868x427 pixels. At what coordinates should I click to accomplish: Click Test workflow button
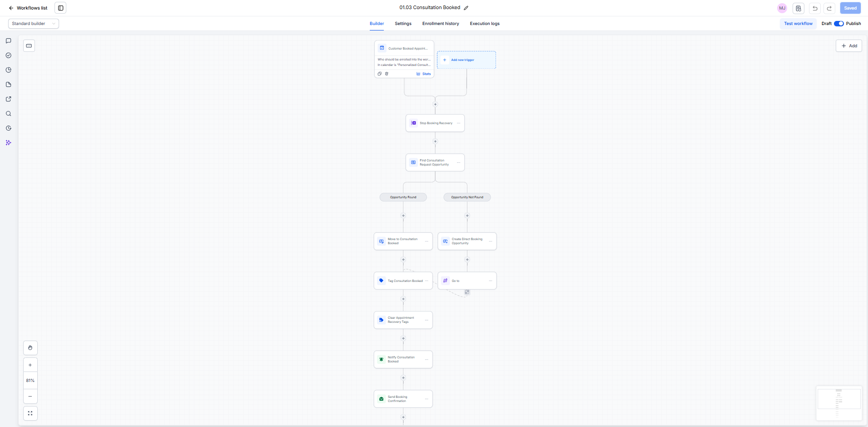coord(798,24)
